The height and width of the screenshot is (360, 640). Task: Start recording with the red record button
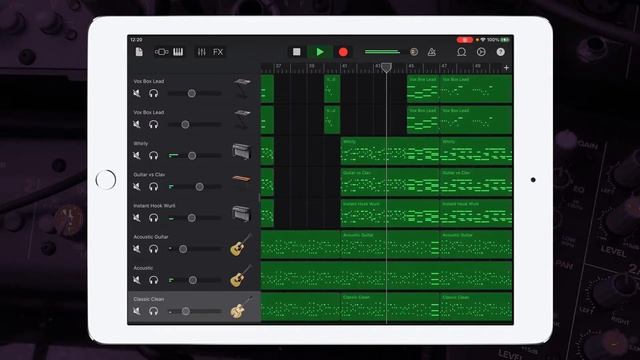[343, 52]
